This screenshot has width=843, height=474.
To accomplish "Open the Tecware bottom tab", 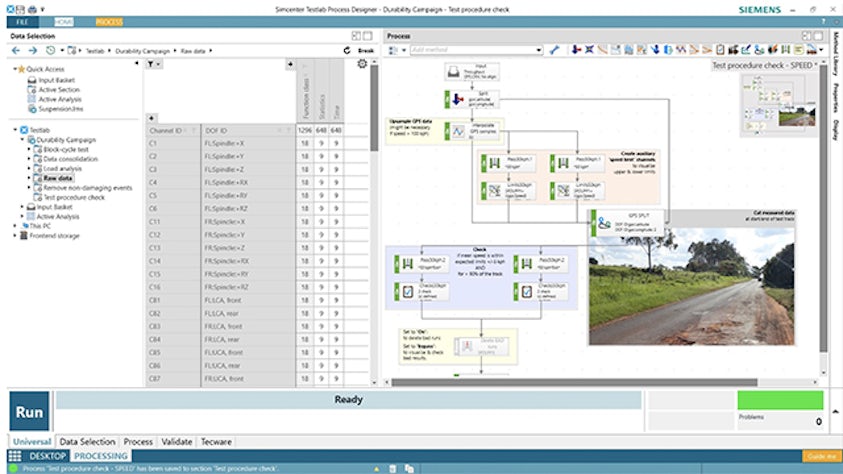I will point(216,442).
